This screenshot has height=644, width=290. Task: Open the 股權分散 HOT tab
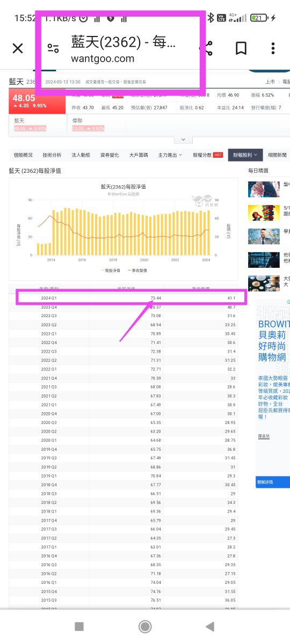point(208,155)
